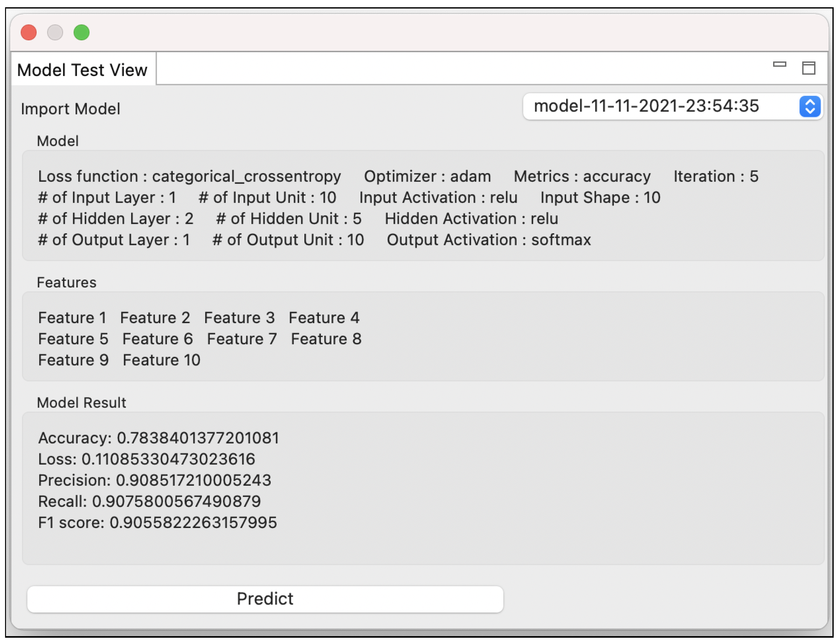Click the F1 score result line
Screen dimensions: 840x644
pos(157,523)
